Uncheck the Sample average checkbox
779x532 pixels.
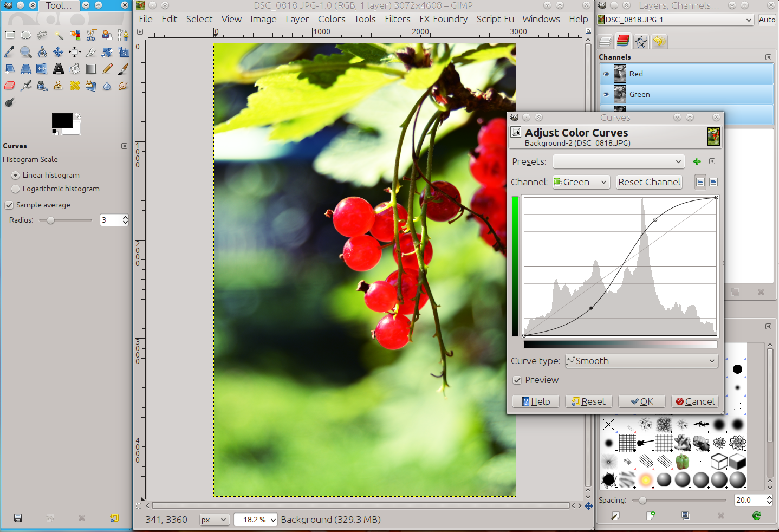[9, 205]
